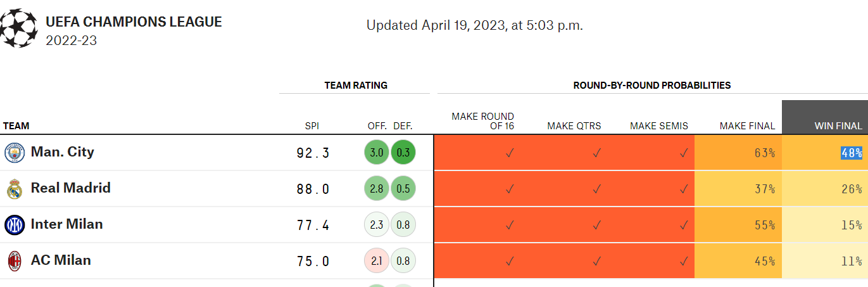868x287 pixels.
Task: Click Man. City defensive rating 0.3 circle
Action: 403,153
